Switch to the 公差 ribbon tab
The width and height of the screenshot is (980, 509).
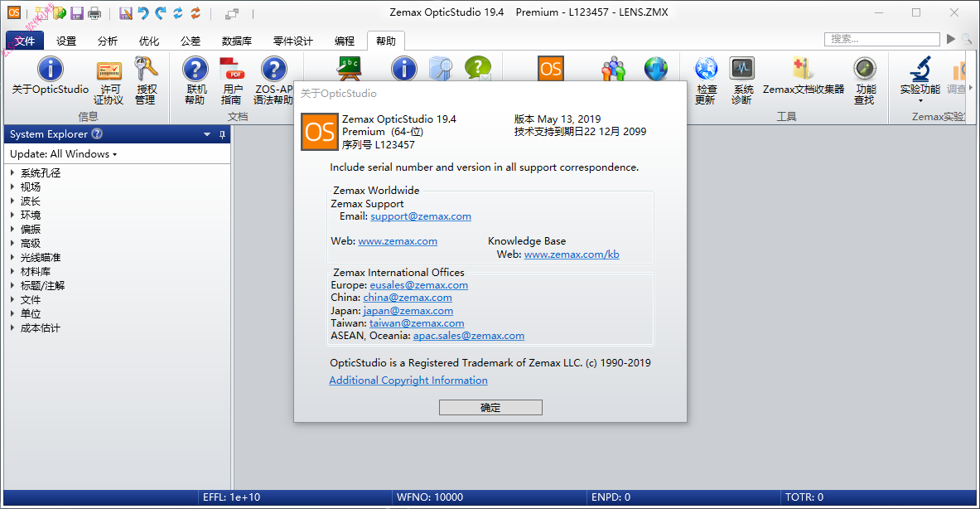coord(191,41)
